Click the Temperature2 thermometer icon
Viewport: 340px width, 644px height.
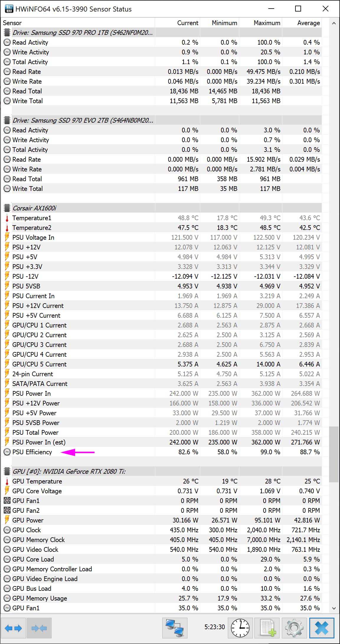click(x=7, y=228)
